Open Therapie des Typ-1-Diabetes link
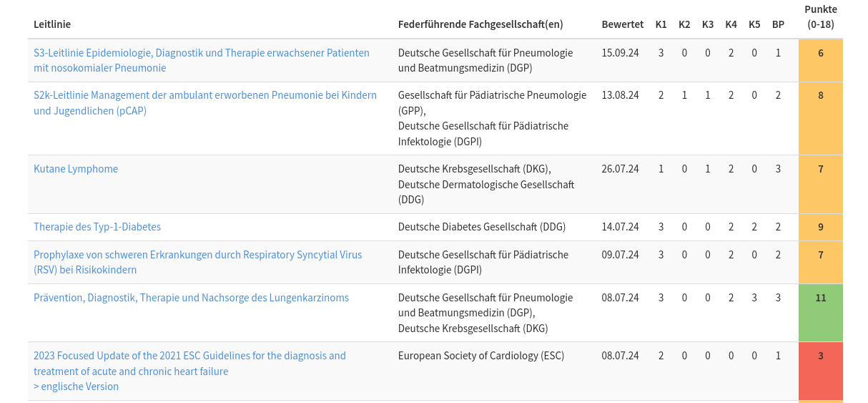 pyautogui.click(x=97, y=227)
